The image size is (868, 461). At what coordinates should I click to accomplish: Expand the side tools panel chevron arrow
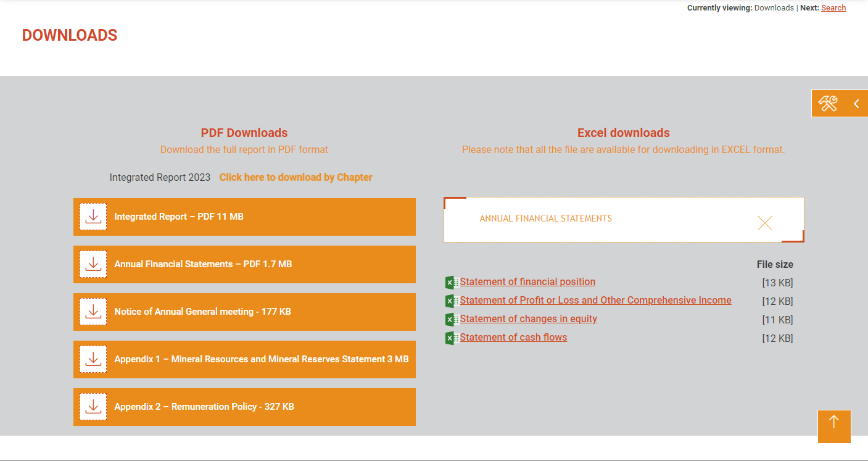[x=856, y=104]
